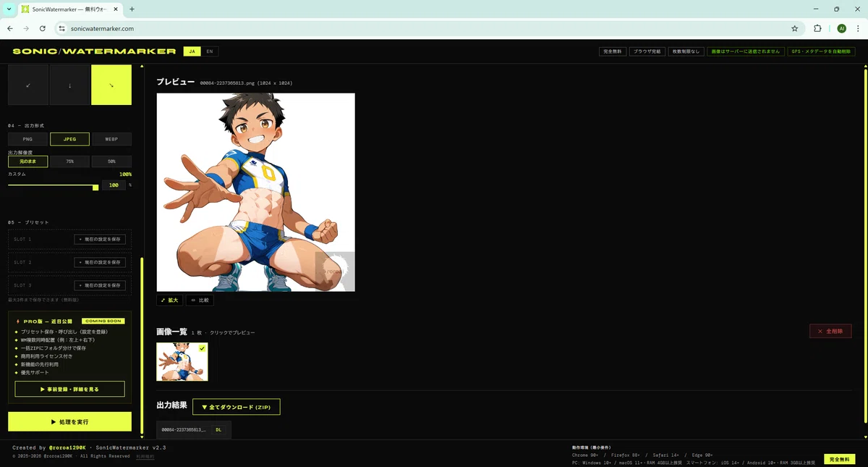Choose PNG output format
The height and width of the screenshot is (467, 868).
tap(28, 139)
